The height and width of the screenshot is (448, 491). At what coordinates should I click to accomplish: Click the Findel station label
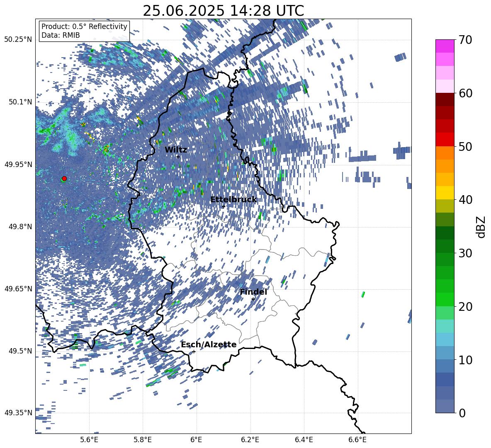point(253,292)
